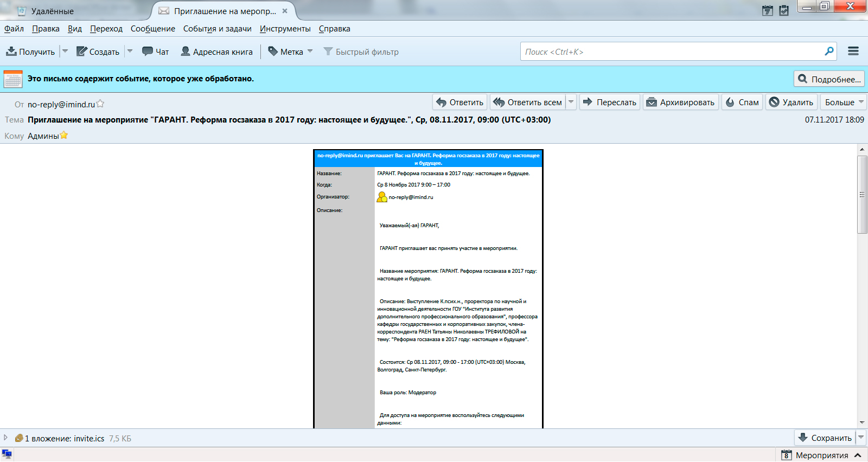The width and height of the screenshot is (868, 462).
Task: Open the hamburger application menu
Action: point(853,51)
